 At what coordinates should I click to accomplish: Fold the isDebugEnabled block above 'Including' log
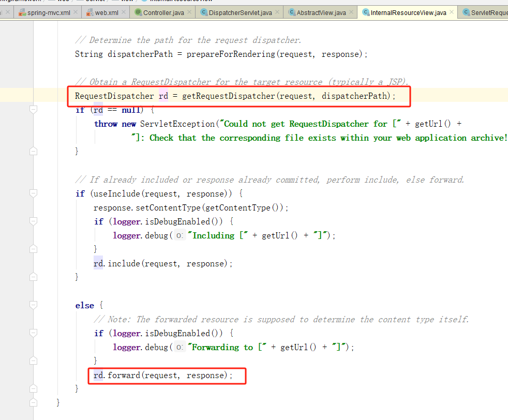pyautogui.click(x=33, y=221)
